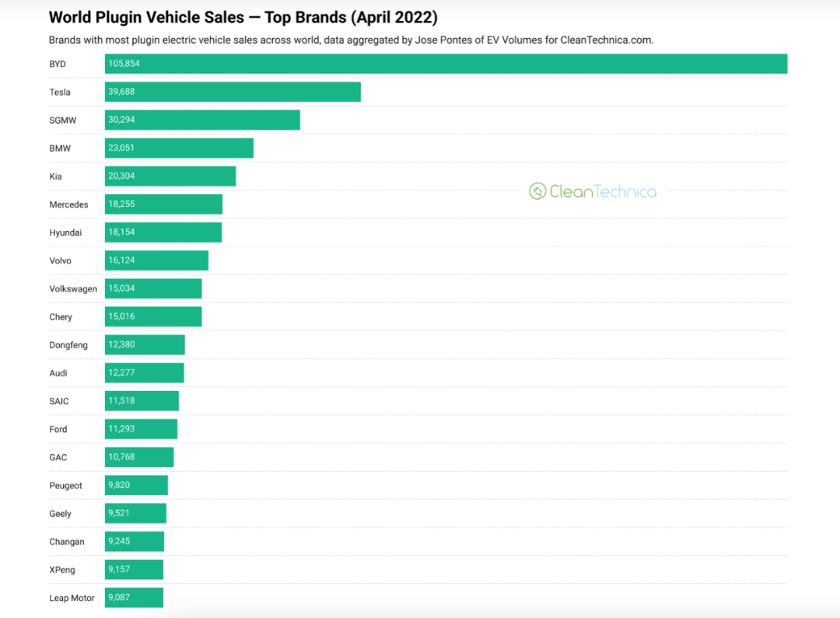Select the GAC bar labeled 10,768
Image resolution: width=840 pixels, height=618 pixels.
click(139, 457)
